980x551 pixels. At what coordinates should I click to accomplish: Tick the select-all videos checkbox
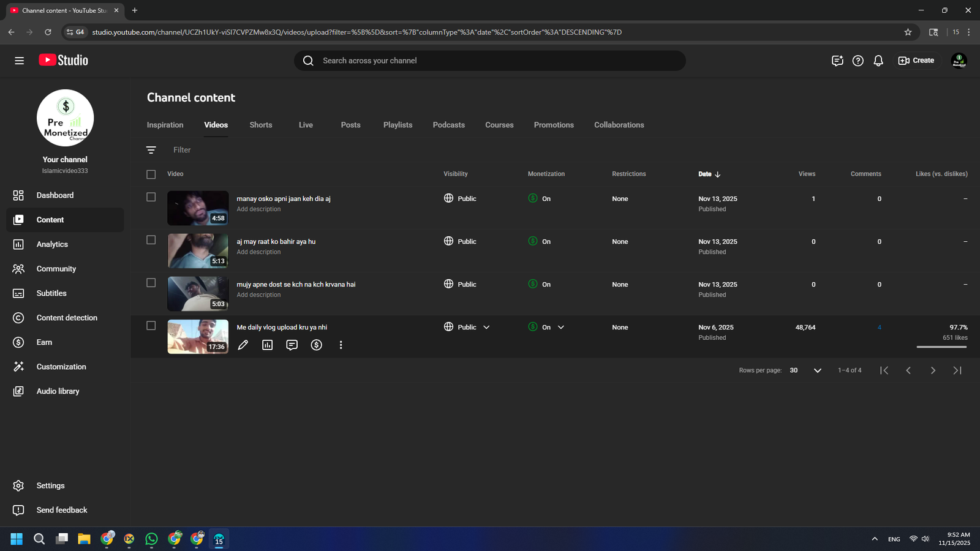coord(151,174)
